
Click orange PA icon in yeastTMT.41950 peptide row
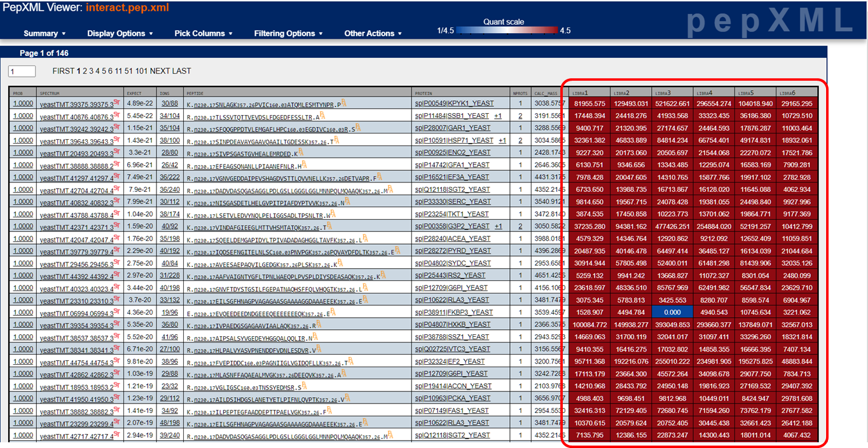point(348,397)
